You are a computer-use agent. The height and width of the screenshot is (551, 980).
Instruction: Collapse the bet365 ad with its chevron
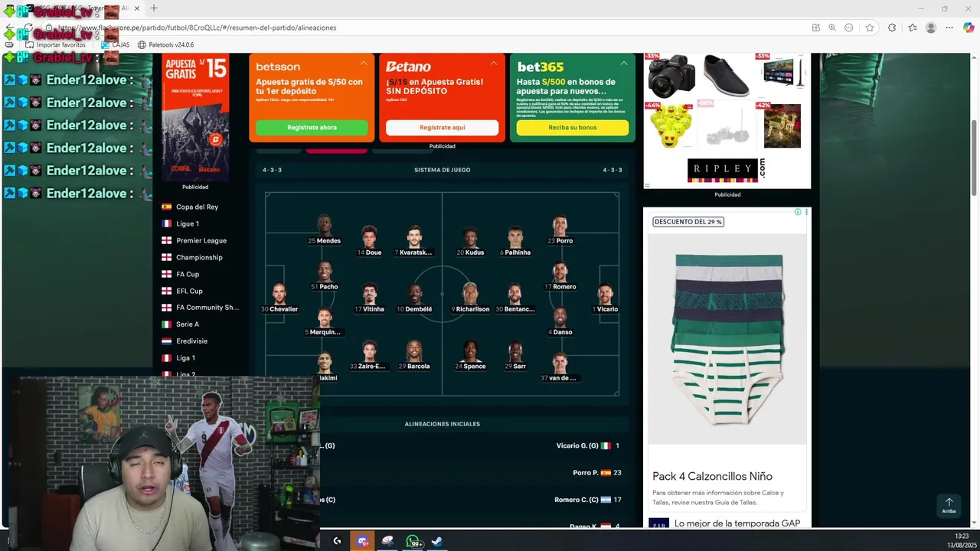pos(624,64)
